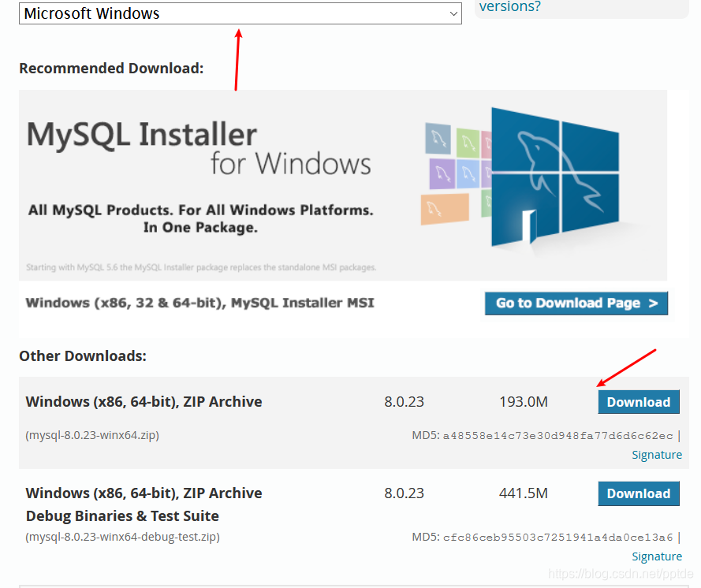Click Go to Download Page button
This screenshot has width=701, height=588.
click(x=576, y=303)
